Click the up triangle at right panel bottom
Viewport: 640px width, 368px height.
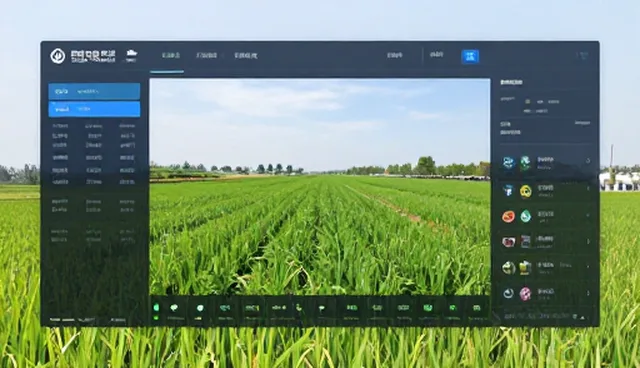click(x=583, y=317)
